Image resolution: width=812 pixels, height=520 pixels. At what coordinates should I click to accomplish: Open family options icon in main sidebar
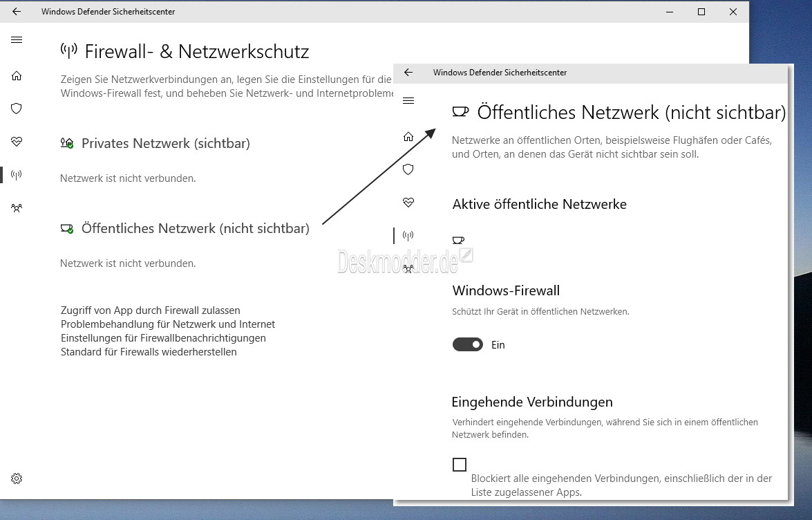pos(17,207)
